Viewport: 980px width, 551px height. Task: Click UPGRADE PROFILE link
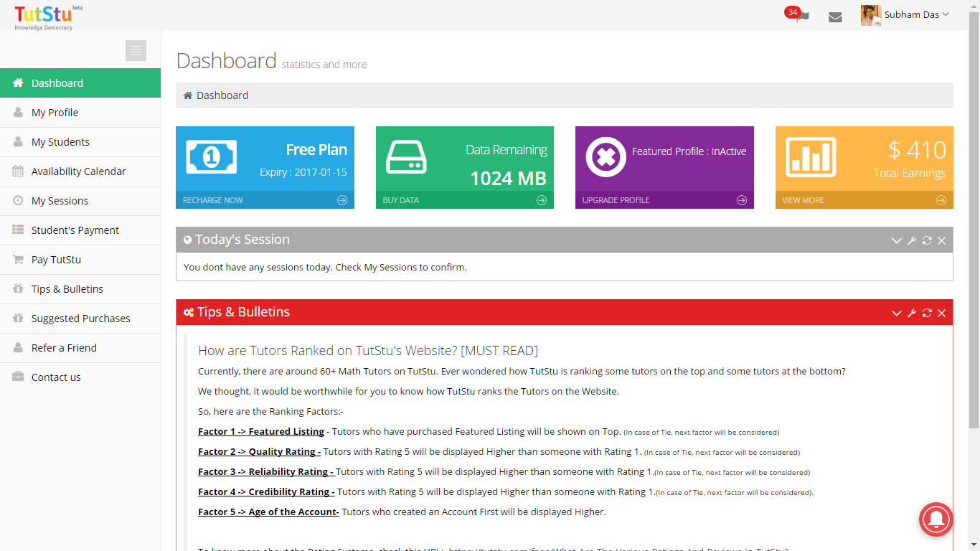[x=616, y=200]
